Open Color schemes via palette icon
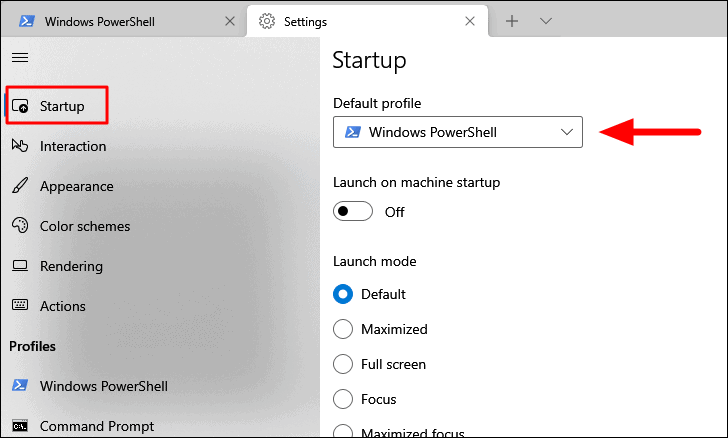Screen dimensions: 728x438 [x=20, y=226]
